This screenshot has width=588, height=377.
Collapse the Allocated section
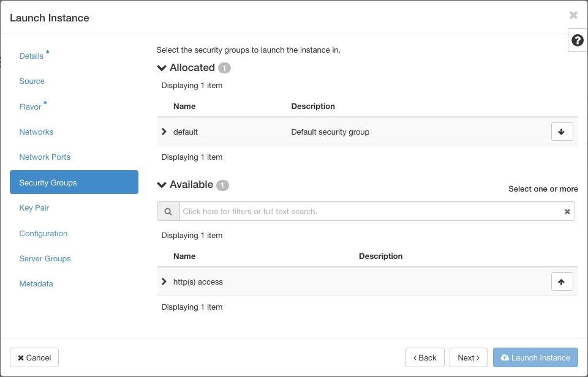tap(161, 67)
